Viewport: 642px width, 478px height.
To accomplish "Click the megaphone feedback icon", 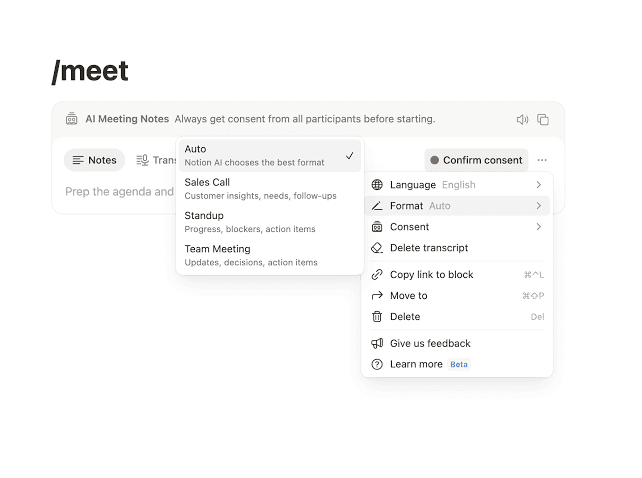I will (377, 343).
